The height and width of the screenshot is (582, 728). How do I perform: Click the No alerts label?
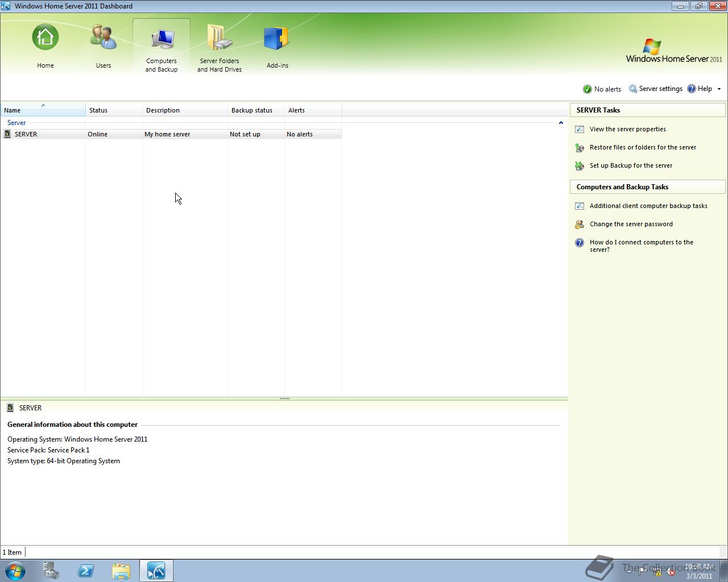[607, 89]
